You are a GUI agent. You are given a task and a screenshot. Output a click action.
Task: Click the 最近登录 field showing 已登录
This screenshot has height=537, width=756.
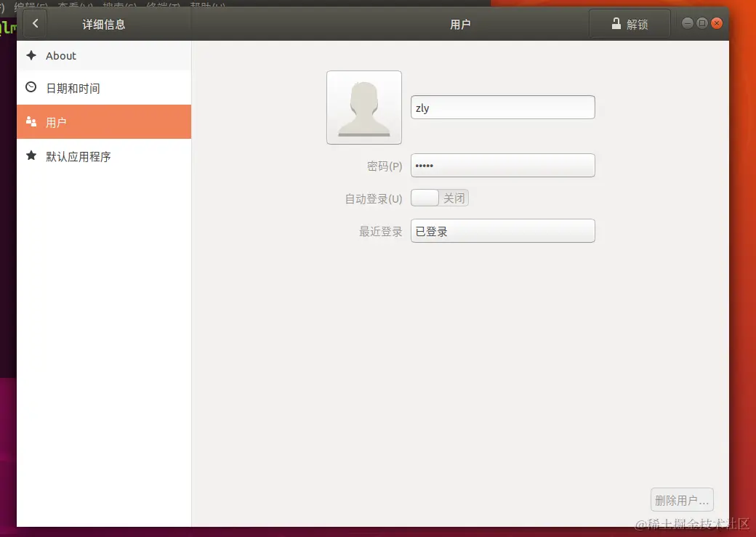coord(502,231)
